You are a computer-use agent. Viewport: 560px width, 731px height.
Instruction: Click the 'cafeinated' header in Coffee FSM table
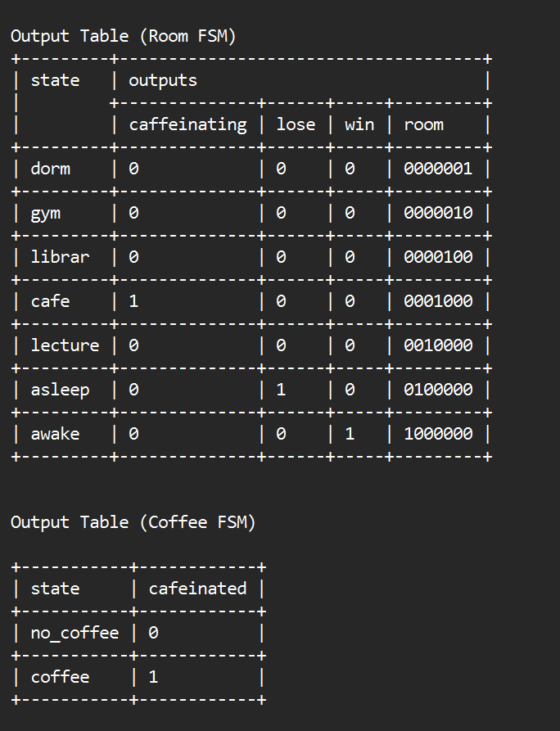point(197,589)
